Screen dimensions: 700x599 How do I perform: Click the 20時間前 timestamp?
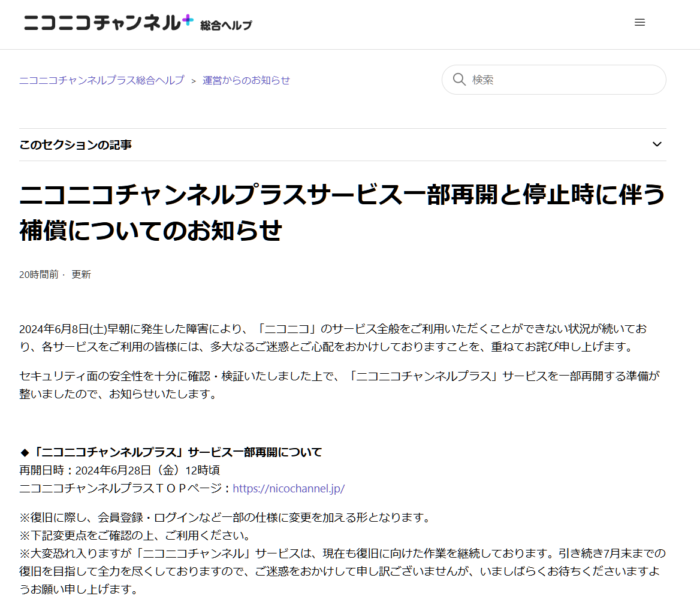pos(39,274)
